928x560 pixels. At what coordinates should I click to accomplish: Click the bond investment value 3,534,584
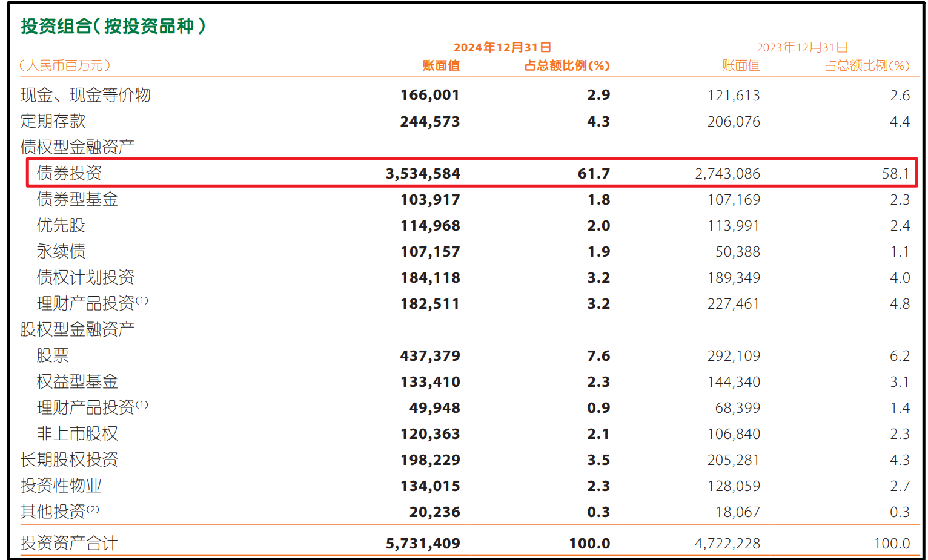click(x=423, y=174)
